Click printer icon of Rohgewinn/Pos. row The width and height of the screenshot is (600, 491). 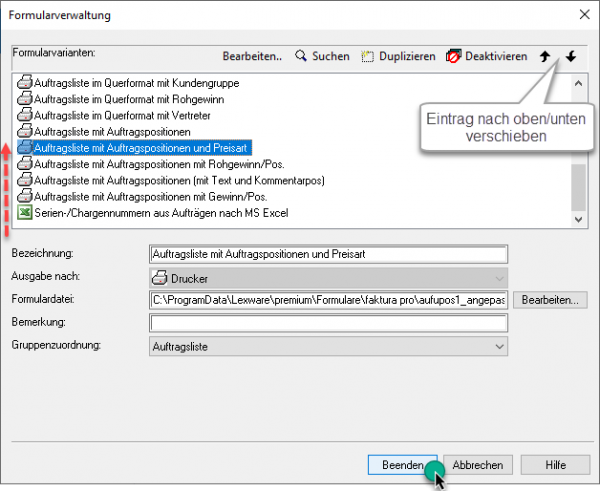[x=25, y=164]
